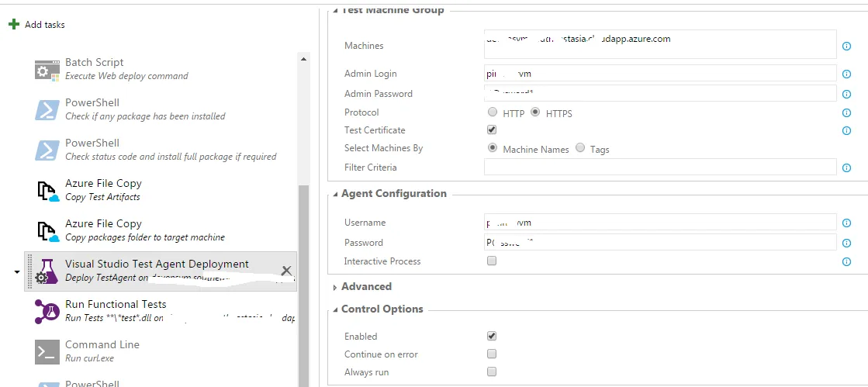Screen dimensions: 868x387
Task: Expand the Advanced section
Action: pos(366,286)
